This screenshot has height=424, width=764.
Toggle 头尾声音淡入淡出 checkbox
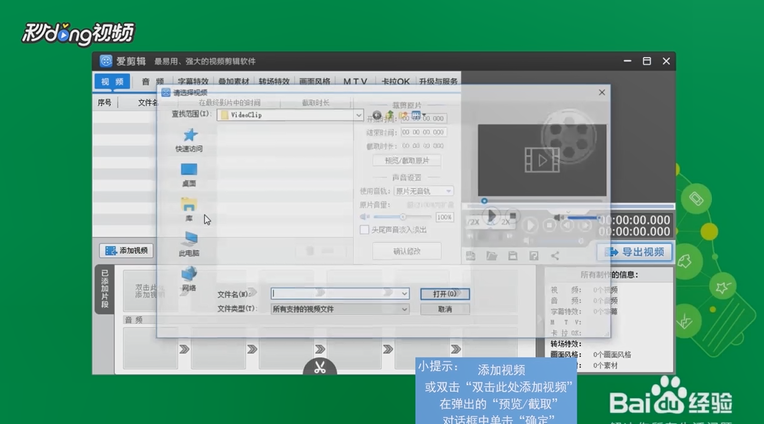click(364, 230)
